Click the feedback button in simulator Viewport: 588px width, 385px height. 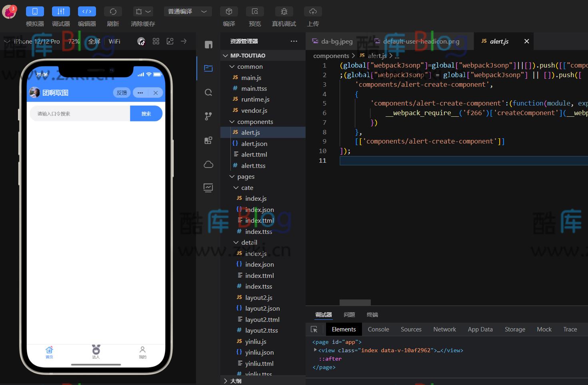click(x=122, y=93)
